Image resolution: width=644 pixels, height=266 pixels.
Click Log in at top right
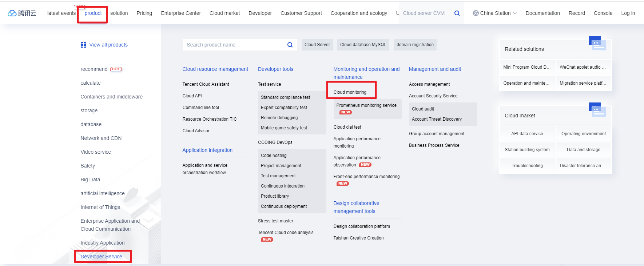(x=628, y=13)
